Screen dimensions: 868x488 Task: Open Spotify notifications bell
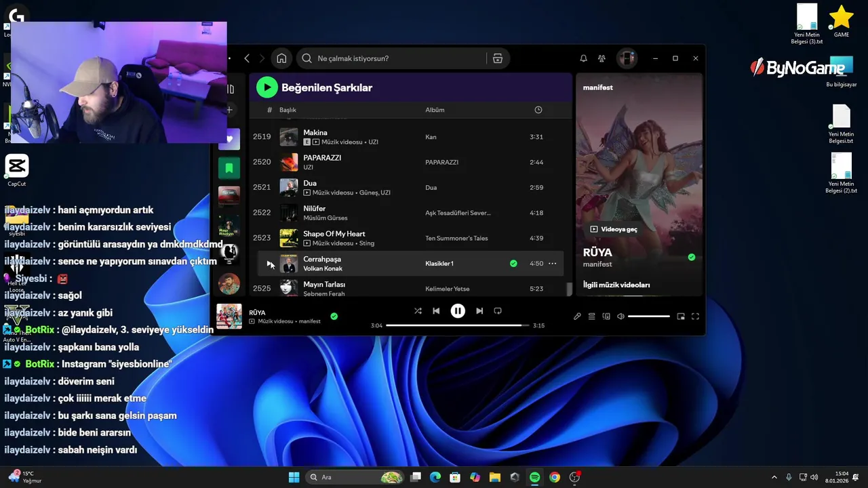[x=583, y=58]
